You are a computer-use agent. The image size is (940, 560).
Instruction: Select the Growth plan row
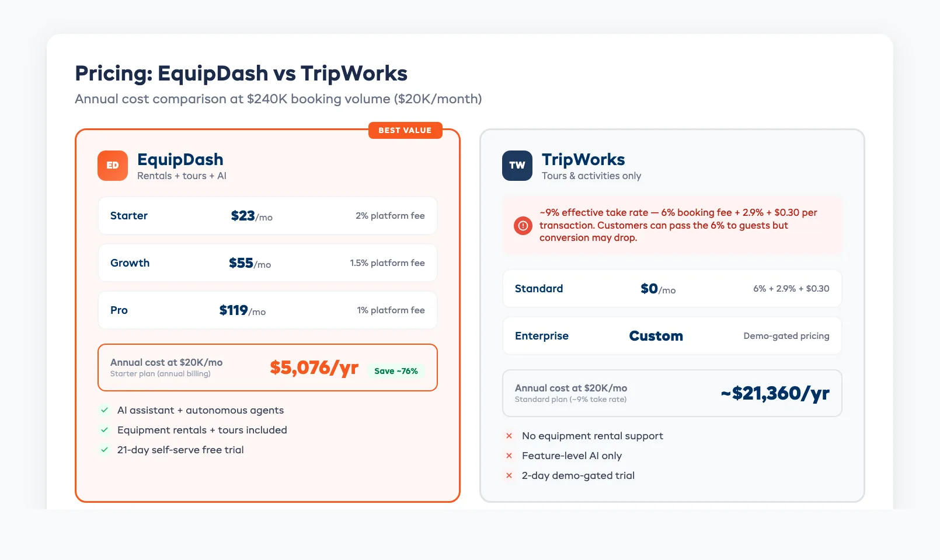click(267, 263)
